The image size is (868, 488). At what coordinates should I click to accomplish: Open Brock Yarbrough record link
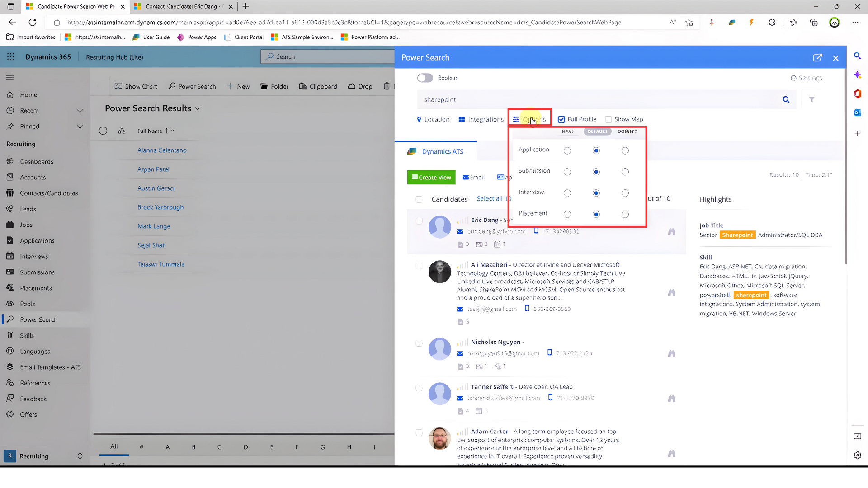160,207
